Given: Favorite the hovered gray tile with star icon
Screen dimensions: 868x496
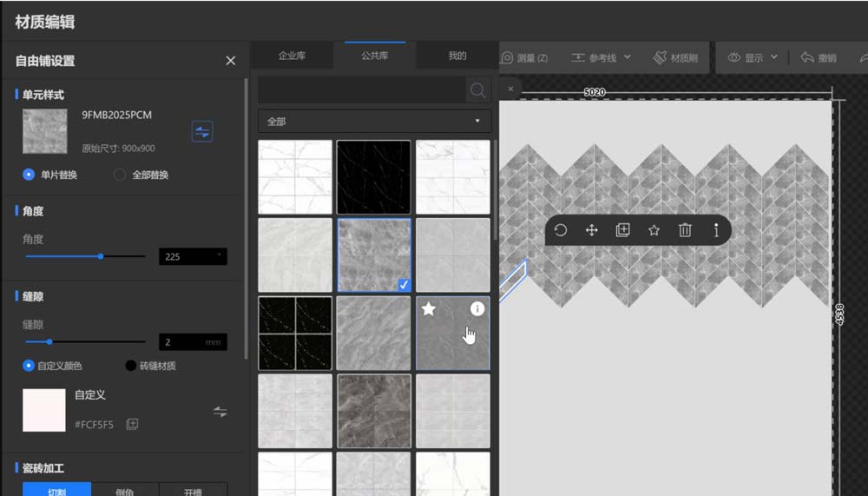Looking at the screenshot, I should [x=429, y=309].
